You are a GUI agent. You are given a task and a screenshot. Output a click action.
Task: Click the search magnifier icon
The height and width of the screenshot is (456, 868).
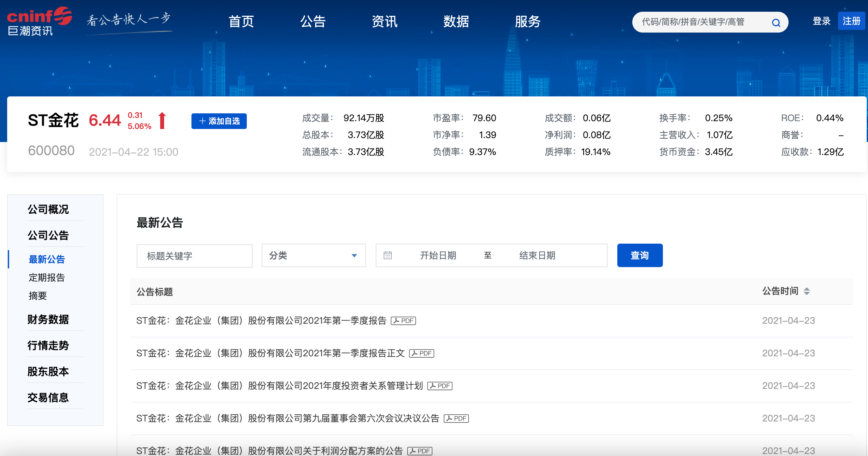pyautogui.click(x=776, y=22)
